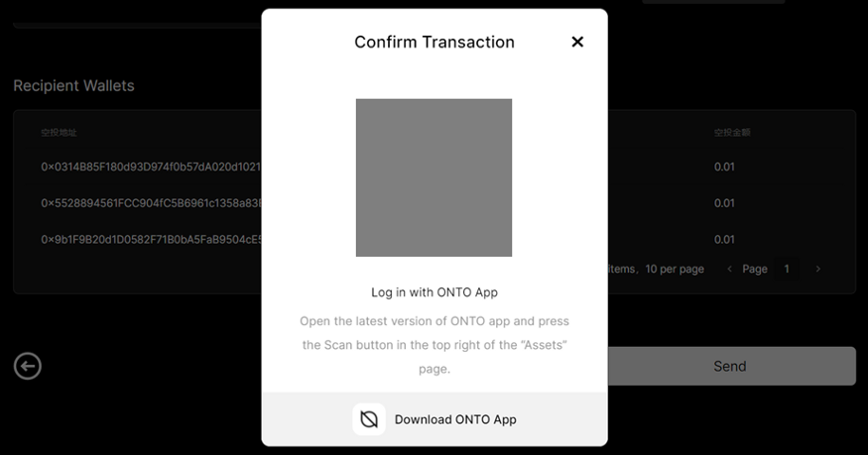
Task: Go to next page of wallets
Action: [818, 269]
